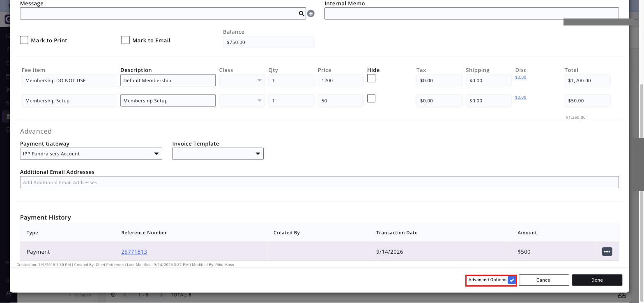644x303 pixels.
Task: Click the Internal Memo field
Action: (471, 14)
